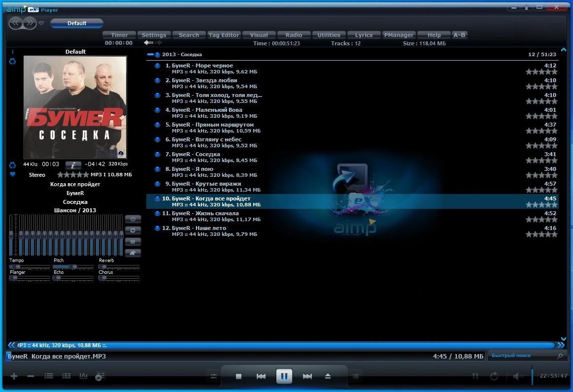Viewport: 573px width, 392px height.
Task: Reset equalizer with the refresh button
Action: (x=133, y=230)
